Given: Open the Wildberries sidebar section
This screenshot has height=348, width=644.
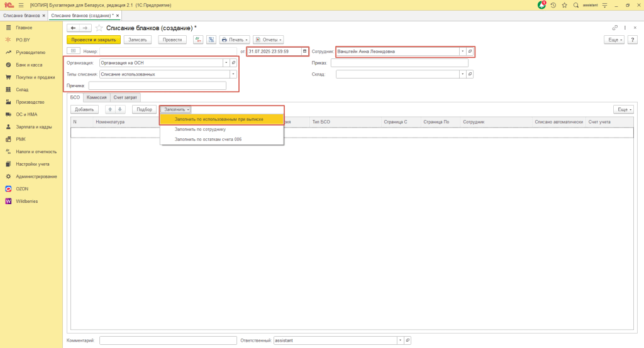Looking at the screenshot, I should [26, 201].
